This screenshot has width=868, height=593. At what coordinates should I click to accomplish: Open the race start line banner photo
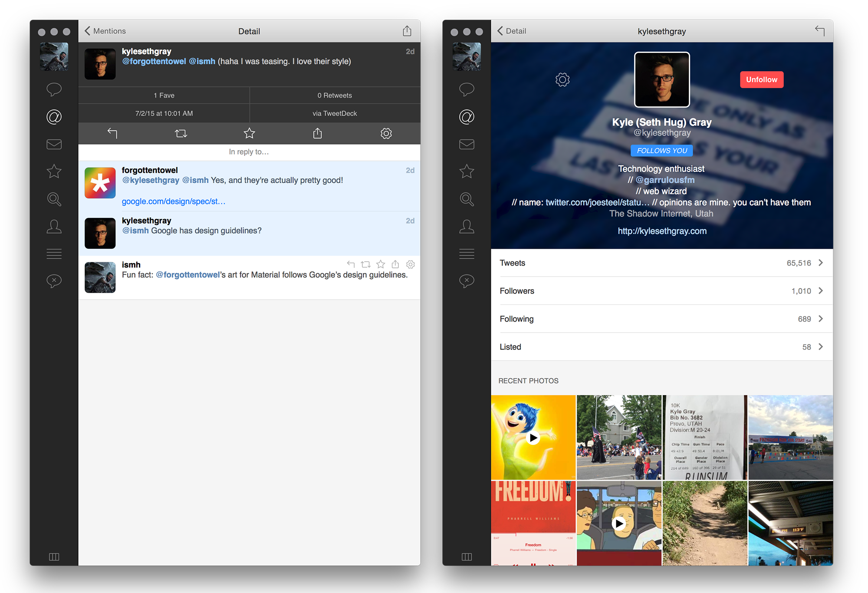coord(791,437)
